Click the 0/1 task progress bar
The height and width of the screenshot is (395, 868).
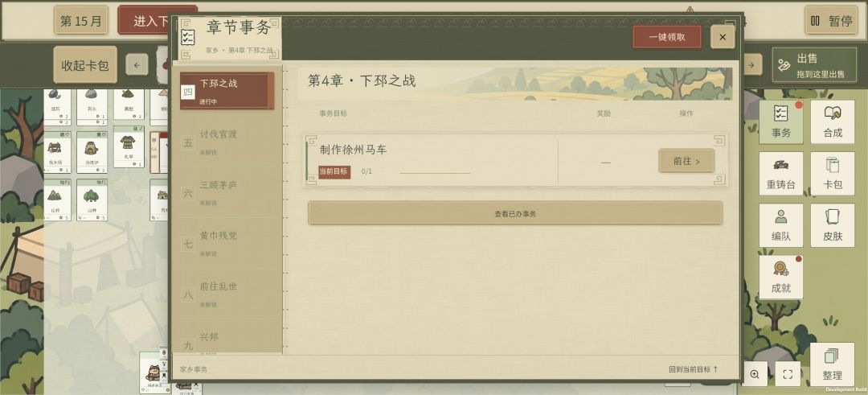435,172
